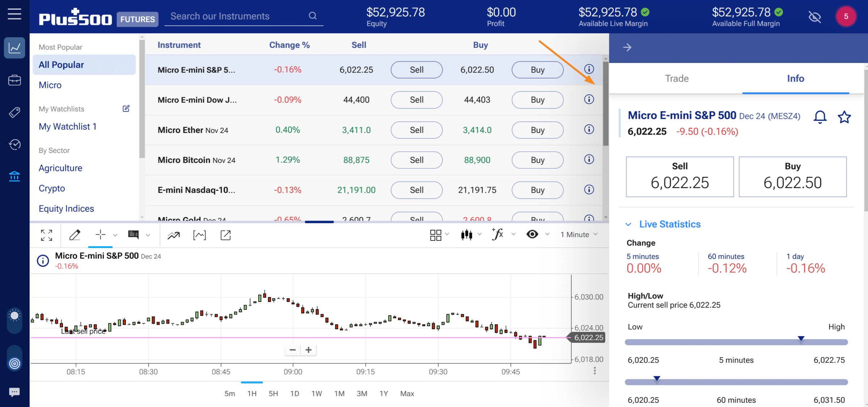The height and width of the screenshot is (407, 868).
Task: Open live chat speech bubble icon
Action: coord(14,392)
